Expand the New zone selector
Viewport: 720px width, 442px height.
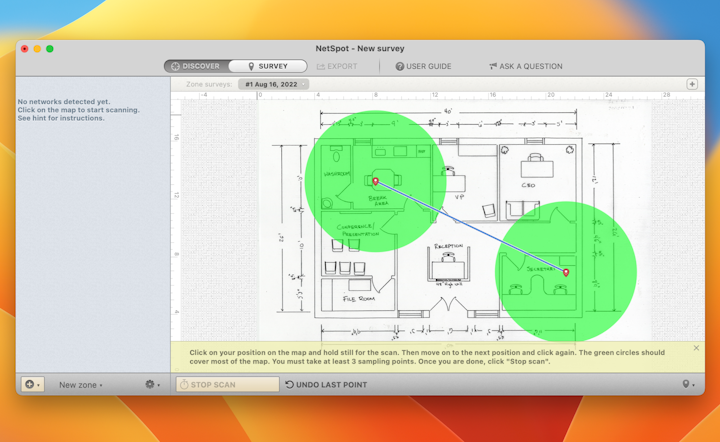[80, 385]
